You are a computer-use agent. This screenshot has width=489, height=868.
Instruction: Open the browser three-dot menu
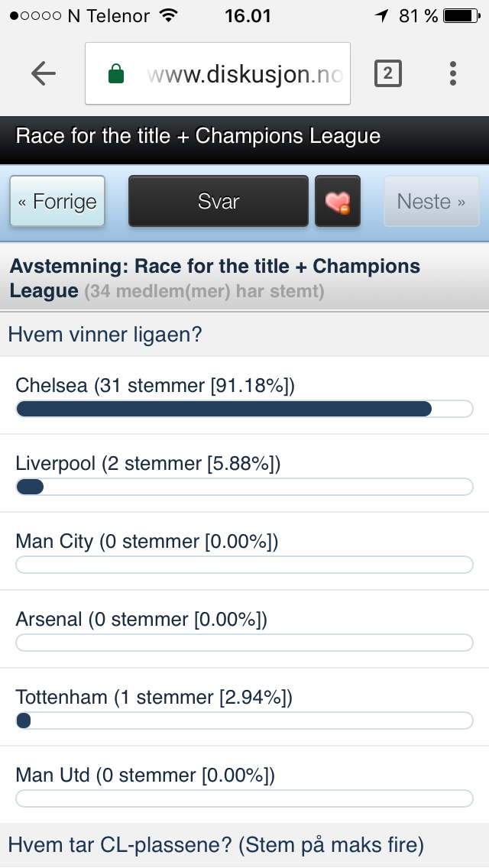(453, 73)
